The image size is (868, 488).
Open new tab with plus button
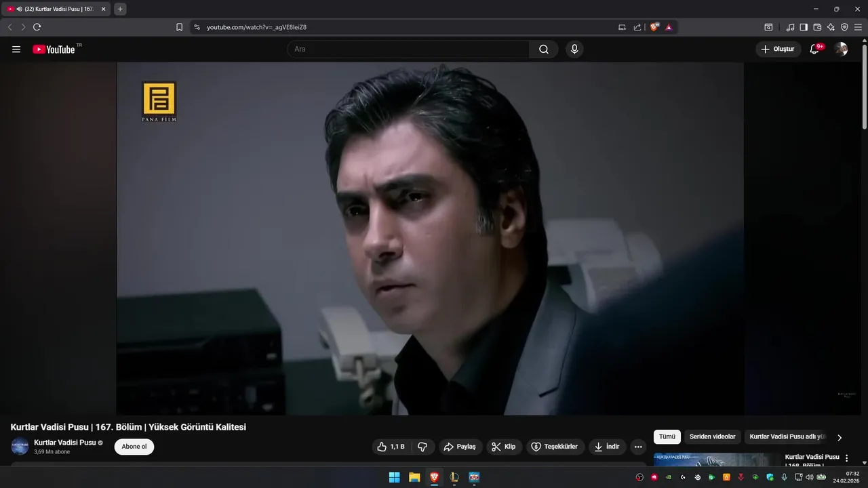click(x=120, y=9)
